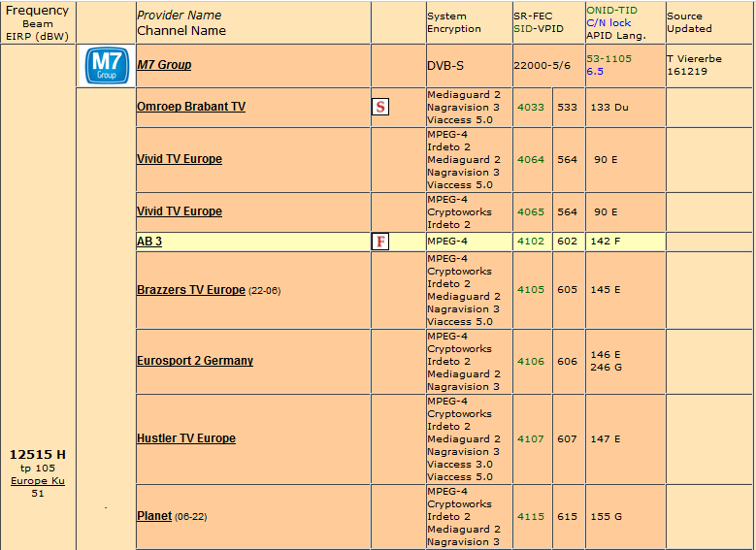Image resolution: width=756 pixels, height=550 pixels.
Task: Open the Brazzers TV Europe link
Action: [191, 290]
